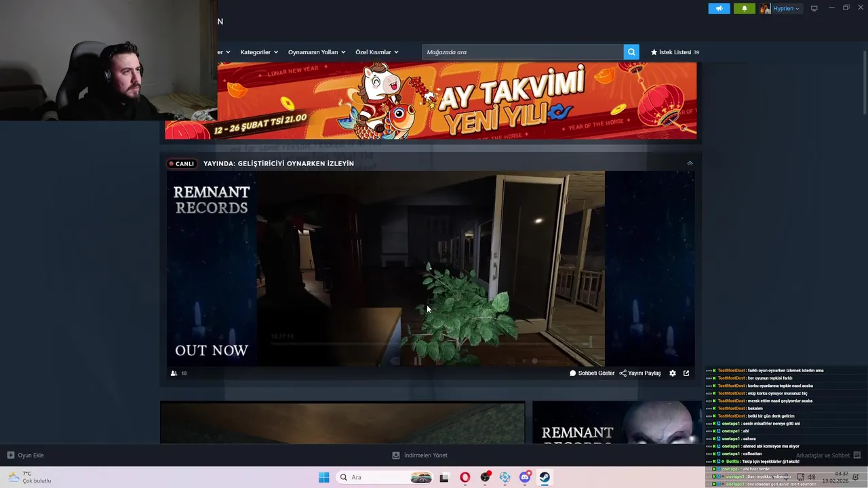Click Oyun Ekle add game button
Viewport: 868px width, 488px height.
pyautogui.click(x=26, y=455)
